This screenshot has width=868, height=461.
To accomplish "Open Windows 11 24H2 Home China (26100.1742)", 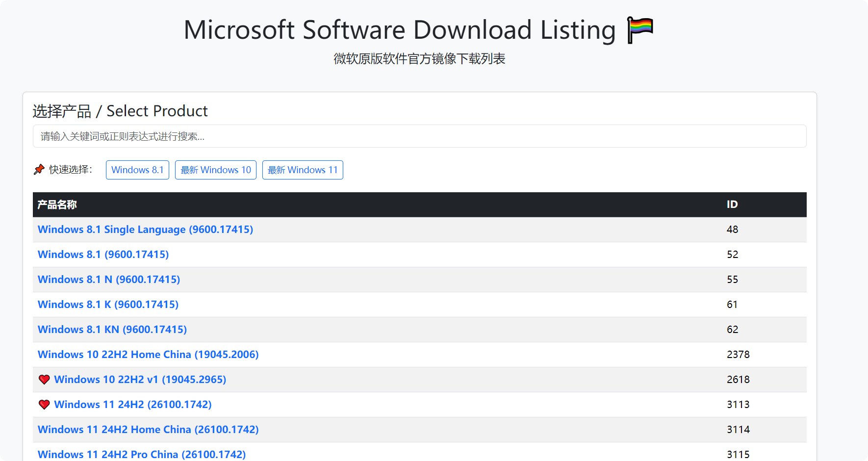I will (148, 430).
